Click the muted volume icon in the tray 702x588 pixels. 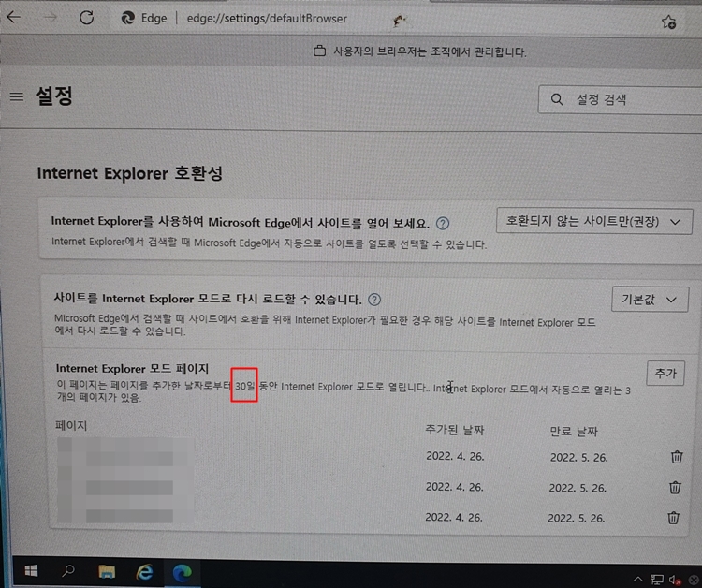pyautogui.click(x=675, y=581)
